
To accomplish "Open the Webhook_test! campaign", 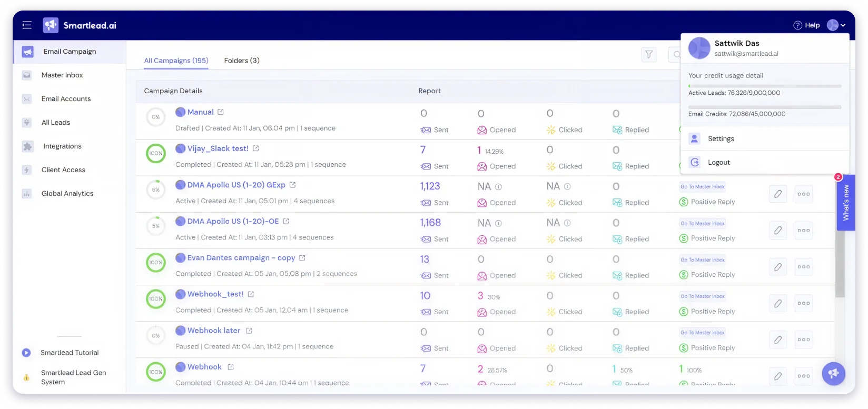I will [x=215, y=294].
